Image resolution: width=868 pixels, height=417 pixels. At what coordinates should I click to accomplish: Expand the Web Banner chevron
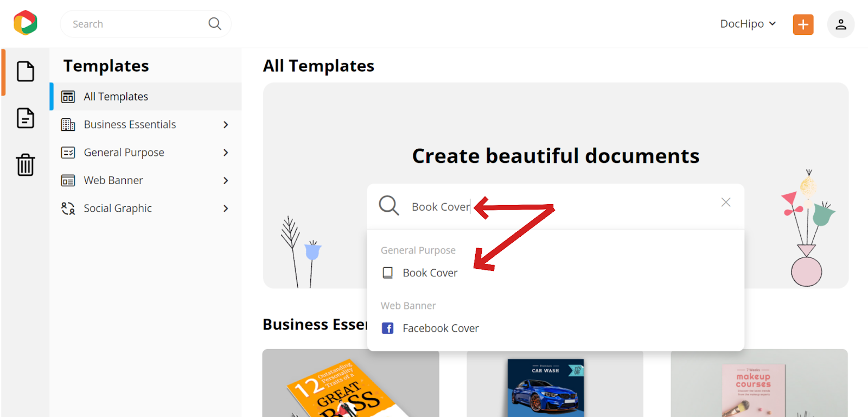(x=226, y=180)
